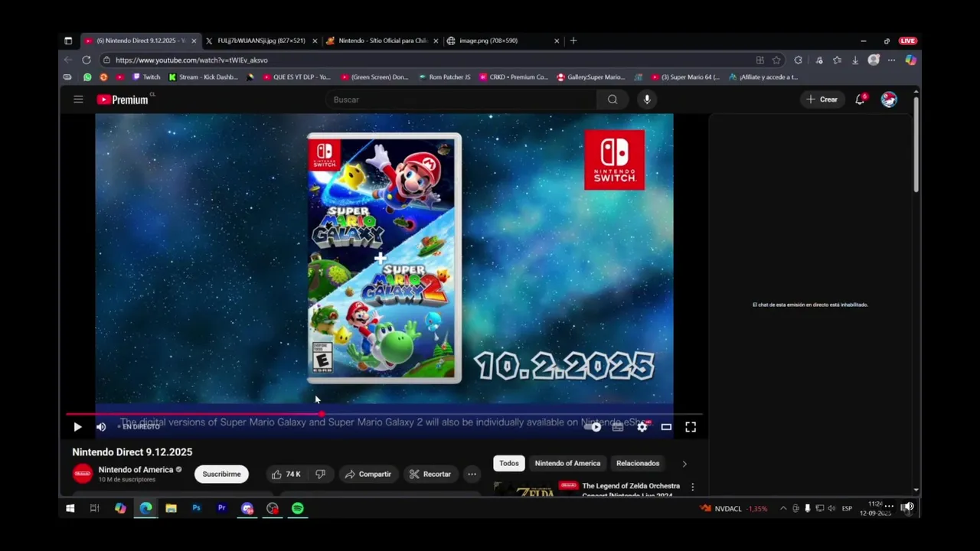
Task: Play the Nintendo Direct video
Action: click(x=77, y=427)
